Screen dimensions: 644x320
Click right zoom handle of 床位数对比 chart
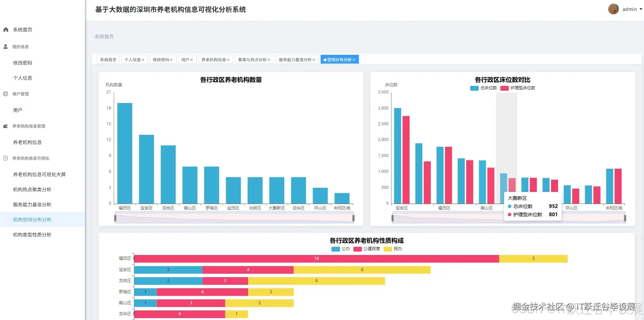625,218
